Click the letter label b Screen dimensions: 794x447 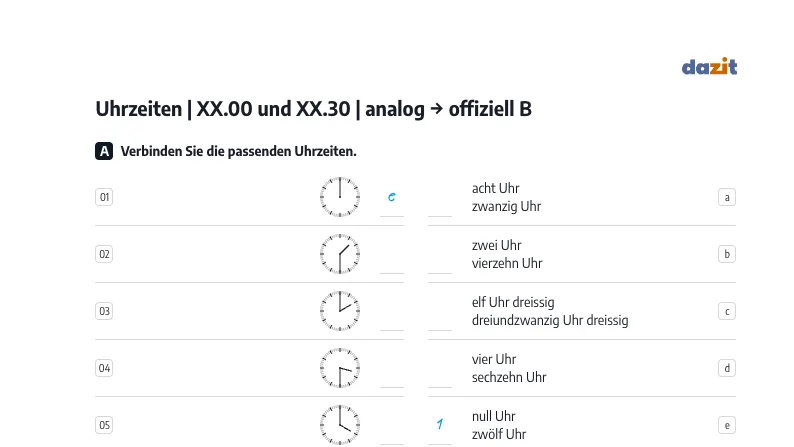[727, 254]
